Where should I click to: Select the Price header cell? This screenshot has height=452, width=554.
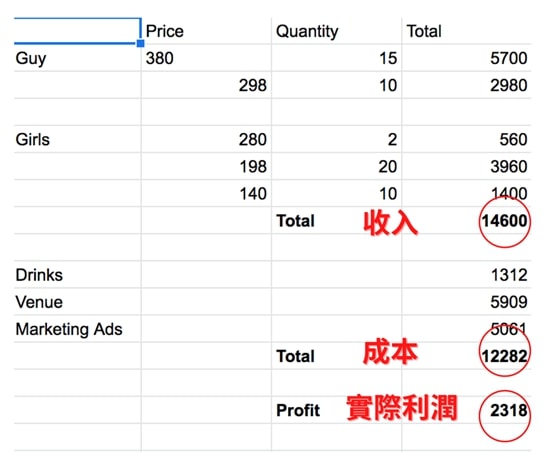(x=206, y=31)
